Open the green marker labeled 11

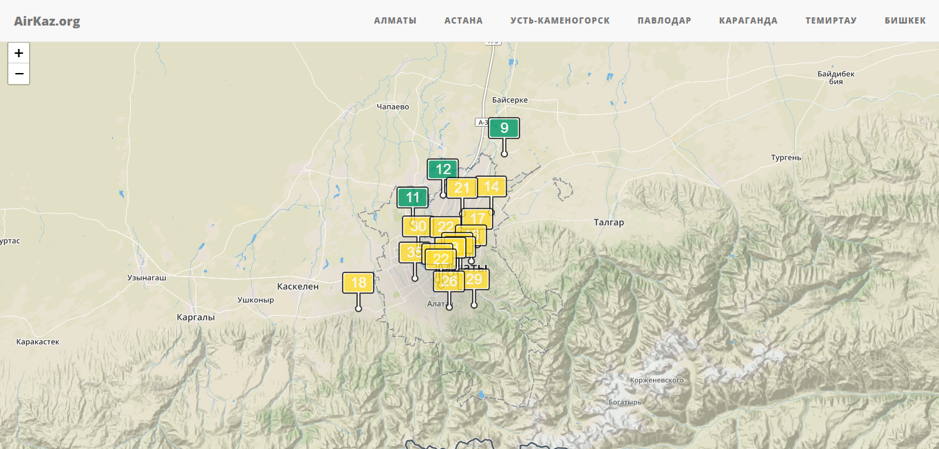(412, 197)
